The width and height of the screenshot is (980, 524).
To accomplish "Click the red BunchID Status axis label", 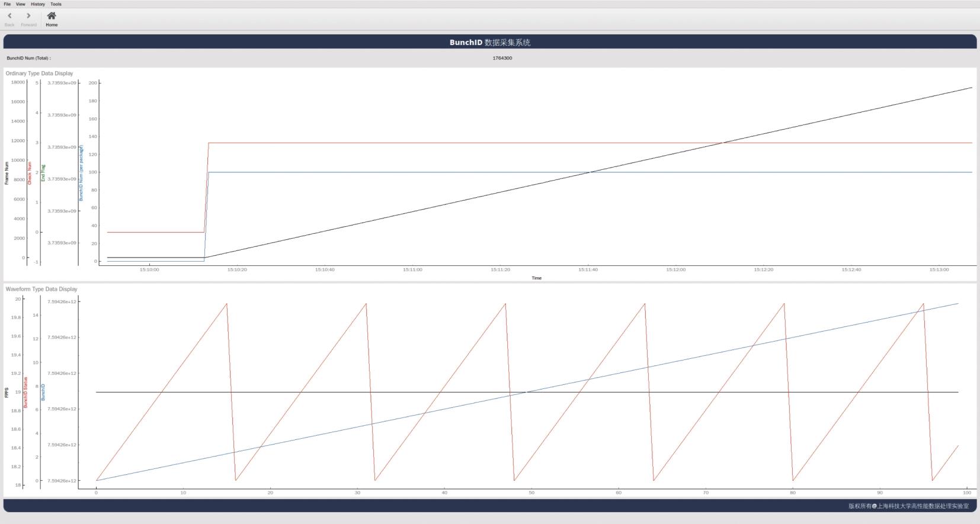I will click(x=25, y=392).
